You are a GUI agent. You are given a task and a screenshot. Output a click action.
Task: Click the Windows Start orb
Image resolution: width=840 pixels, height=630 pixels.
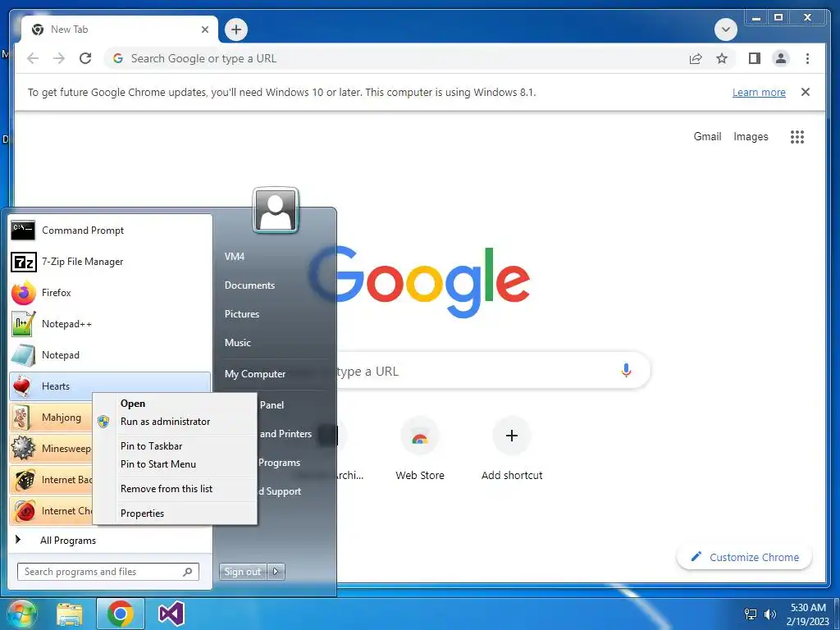tap(21, 614)
